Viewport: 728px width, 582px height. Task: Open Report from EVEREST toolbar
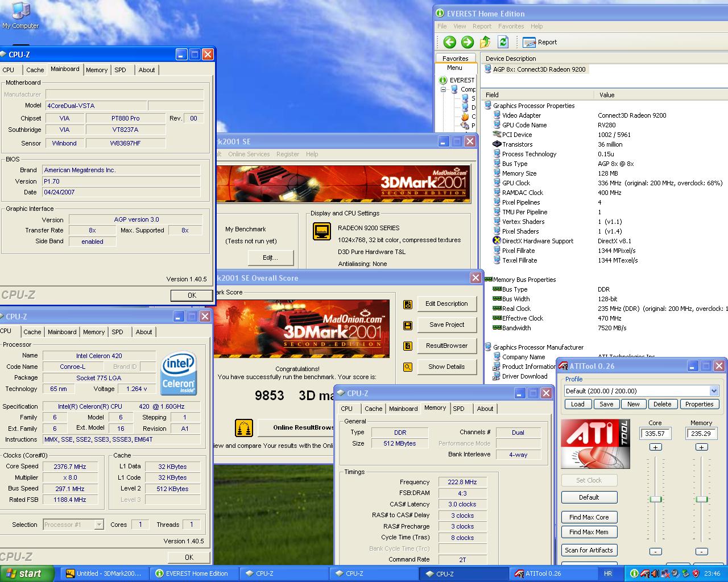pyautogui.click(x=540, y=42)
